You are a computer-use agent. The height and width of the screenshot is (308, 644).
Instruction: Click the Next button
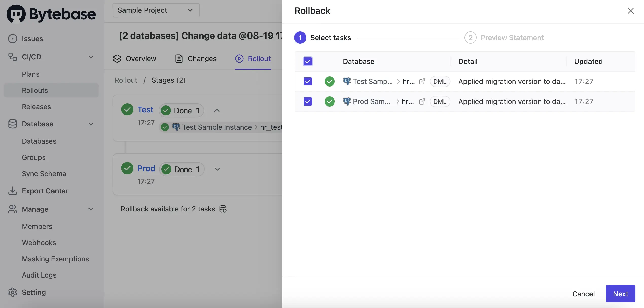(620, 294)
